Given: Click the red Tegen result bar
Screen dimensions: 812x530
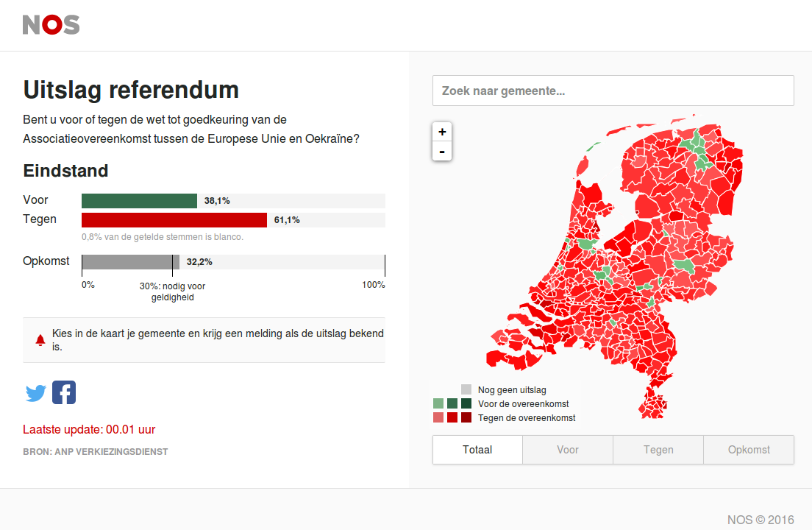Looking at the screenshot, I should click(x=174, y=219).
